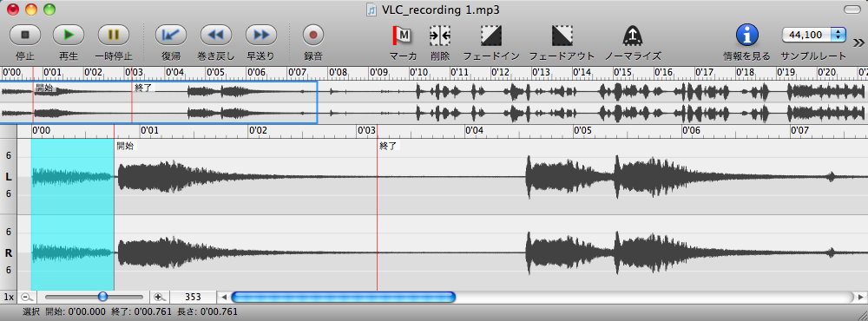Viewport: 868px width, 321px height.
Task: Click the cyan selected region in L channel
Action: point(73,177)
